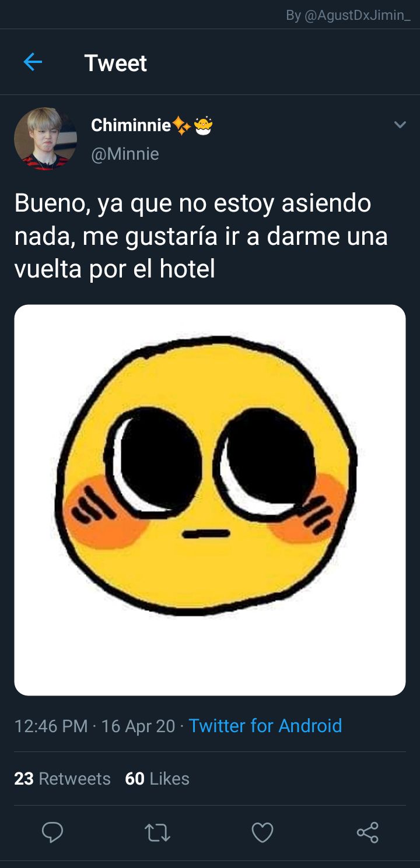The height and width of the screenshot is (868, 420).
Task: Click the hatching chick emoji
Action: coord(203,125)
